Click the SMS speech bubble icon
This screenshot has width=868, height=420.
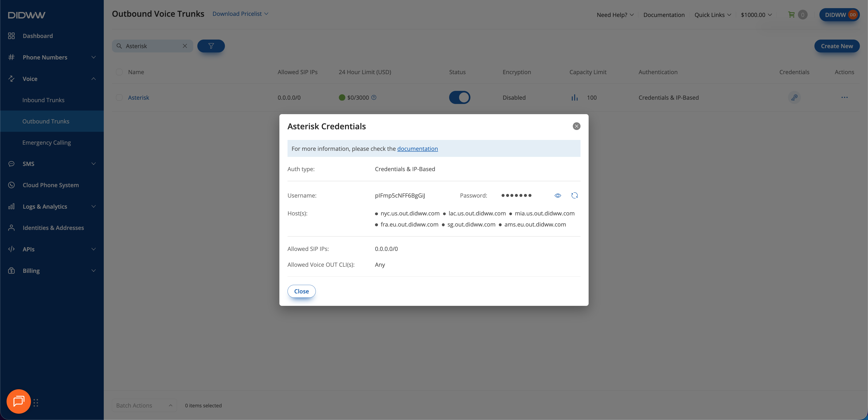[12, 164]
